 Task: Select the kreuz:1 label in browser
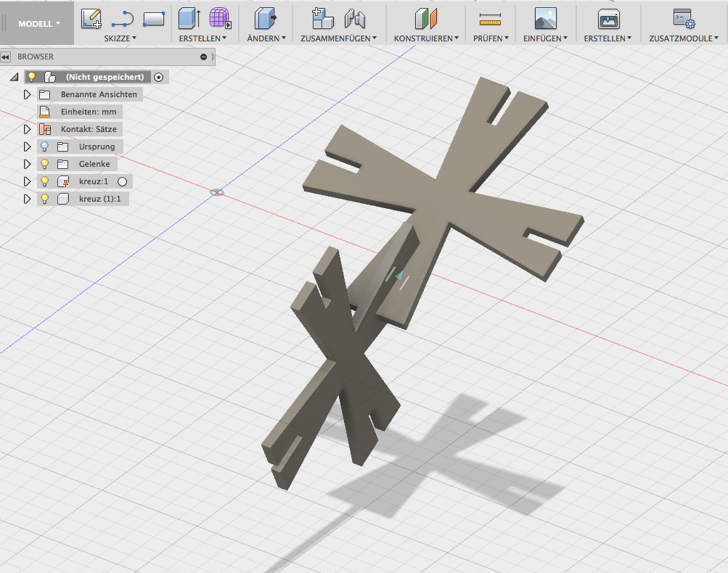[x=94, y=181]
